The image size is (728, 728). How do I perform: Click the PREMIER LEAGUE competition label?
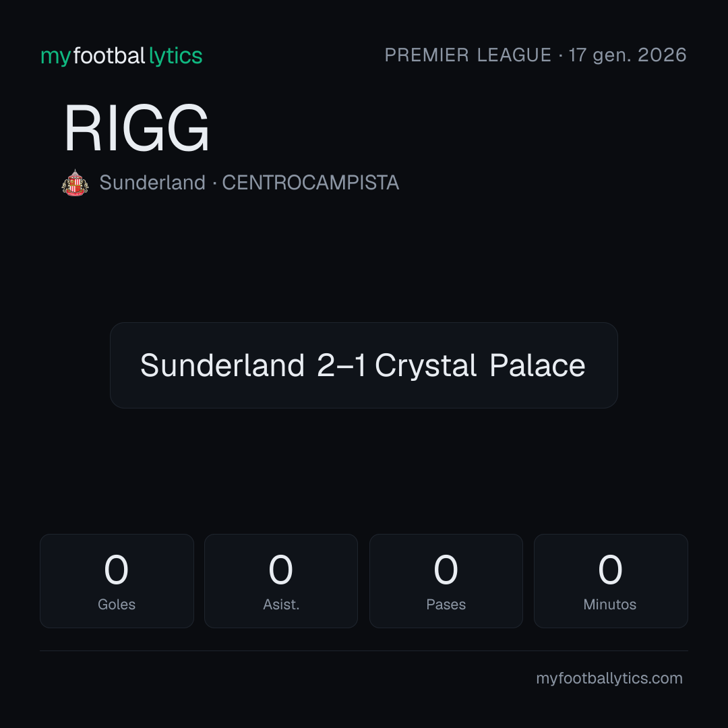[x=468, y=55]
